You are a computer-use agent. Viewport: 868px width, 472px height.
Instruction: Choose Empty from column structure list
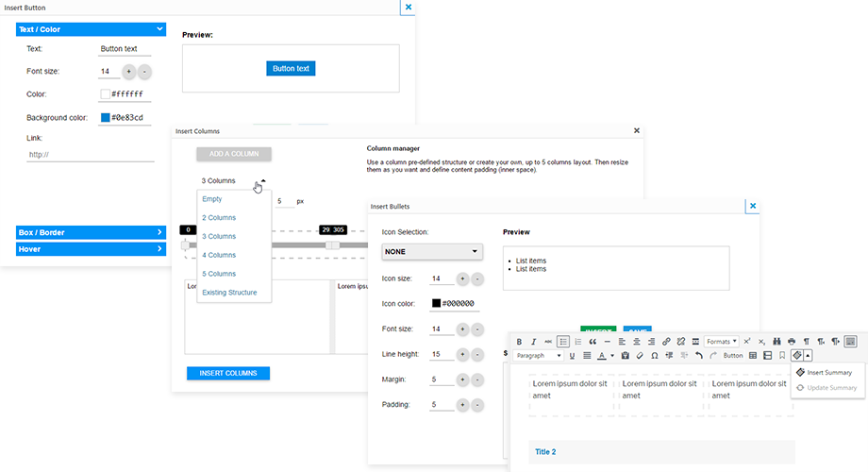(x=212, y=199)
